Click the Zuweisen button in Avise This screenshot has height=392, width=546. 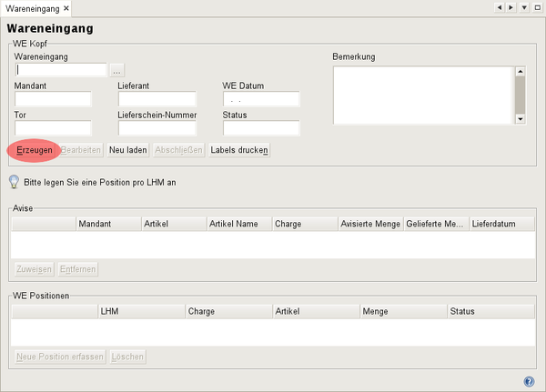click(x=35, y=269)
